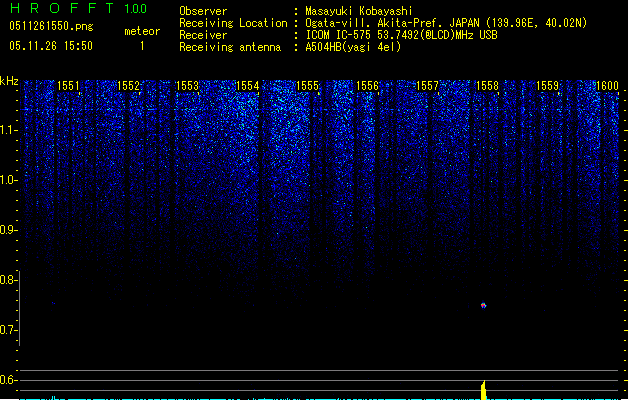Screen dimensions: 629x400
Task: Click the date stamp 05.11.26 15:50
Action: (x=51, y=46)
